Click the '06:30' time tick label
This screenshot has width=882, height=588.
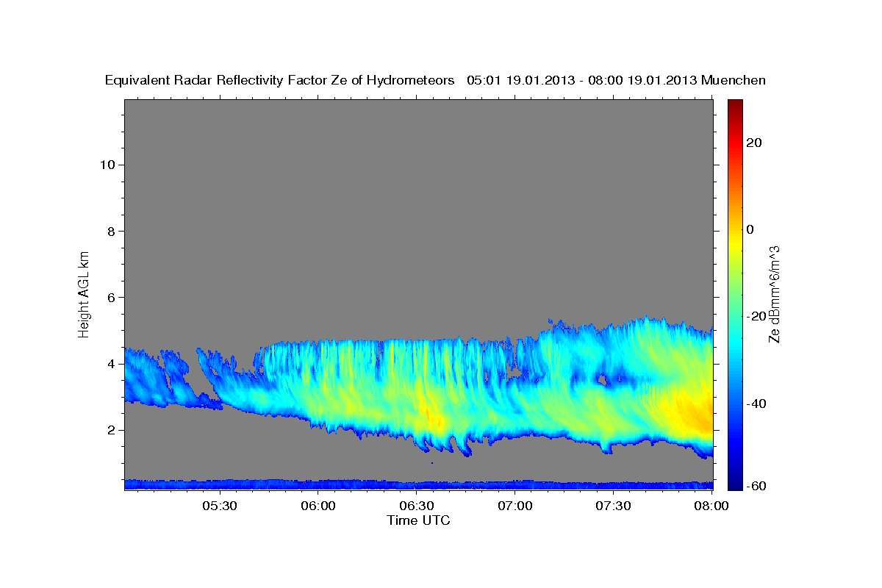click(417, 506)
